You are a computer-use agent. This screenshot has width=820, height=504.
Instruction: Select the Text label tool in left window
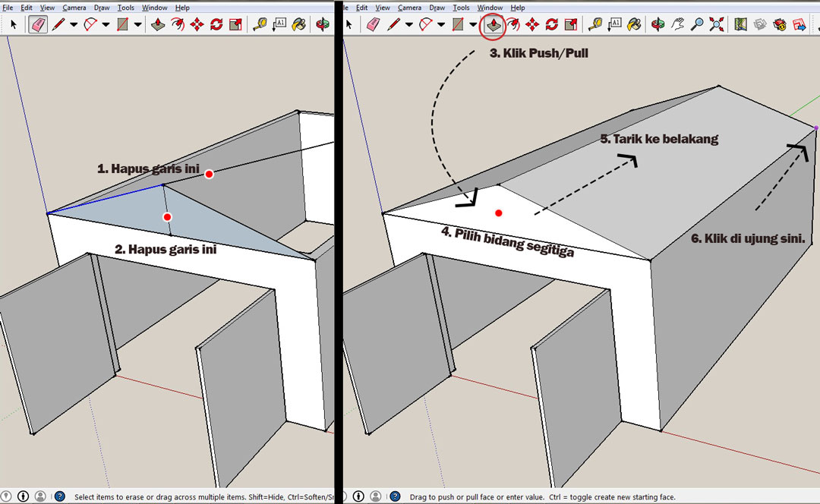[279, 24]
